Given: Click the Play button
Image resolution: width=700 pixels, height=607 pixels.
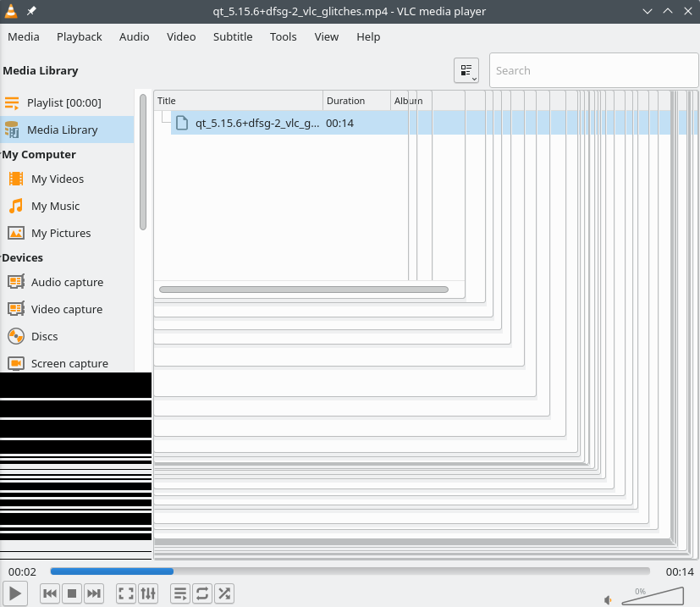Looking at the screenshot, I should pos(15,593).
